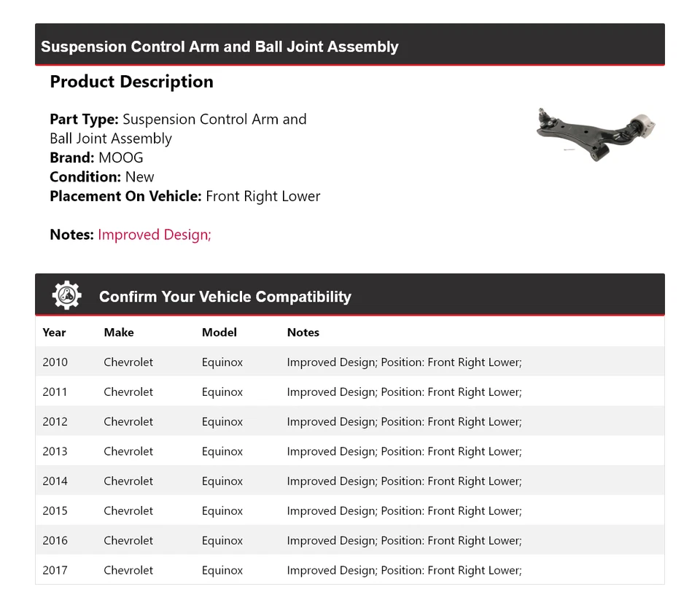
Task: Select the 2015 year cell
Action: click(x=55, y=511)
